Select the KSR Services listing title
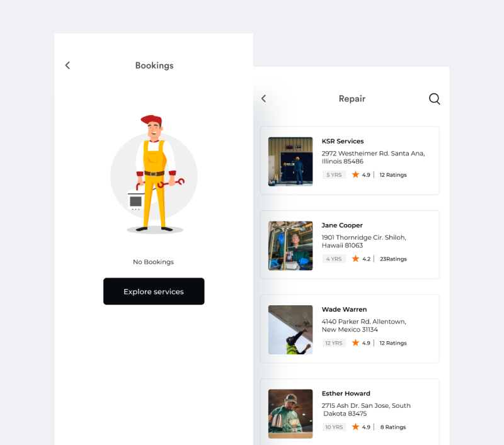The width and height of the screenshot is (504, 445). [x=343, y=141]
